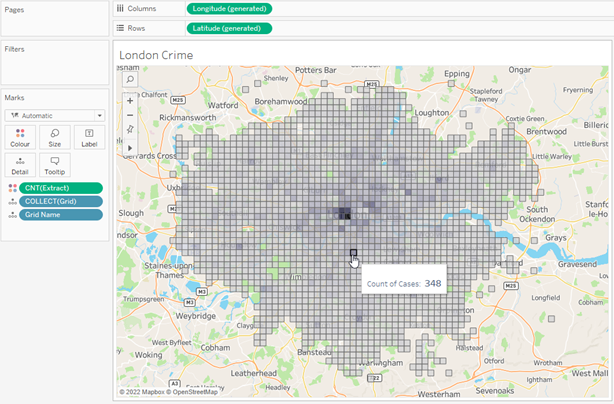Open the Detail marks card button
Screen dimensions: 614x404
point(21,165)
